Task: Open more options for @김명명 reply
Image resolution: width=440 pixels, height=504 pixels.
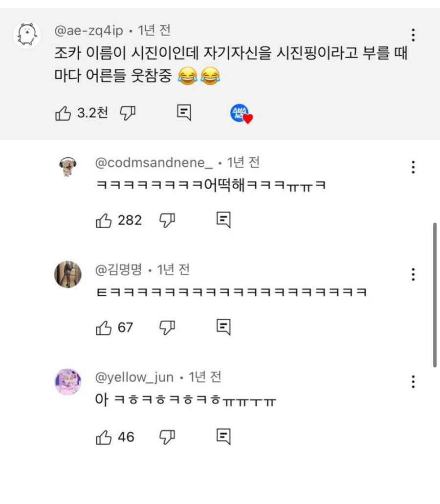Action: pos(414,274)
